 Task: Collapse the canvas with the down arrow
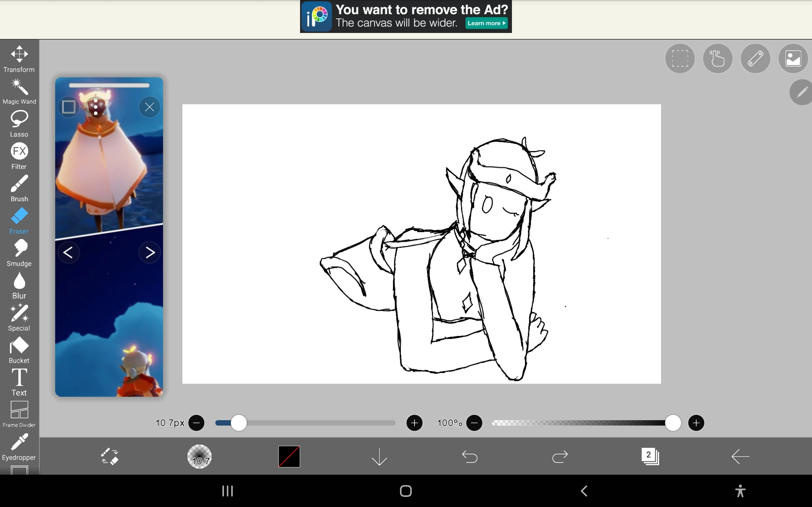379,456
